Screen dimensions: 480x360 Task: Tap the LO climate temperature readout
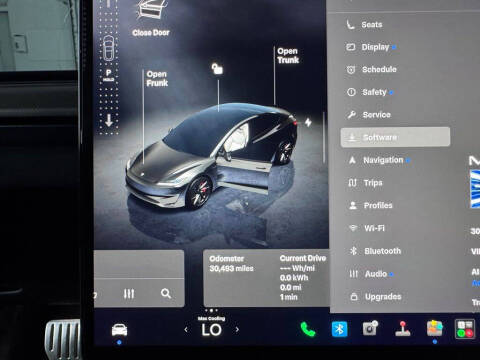click(x=211, y=330)
